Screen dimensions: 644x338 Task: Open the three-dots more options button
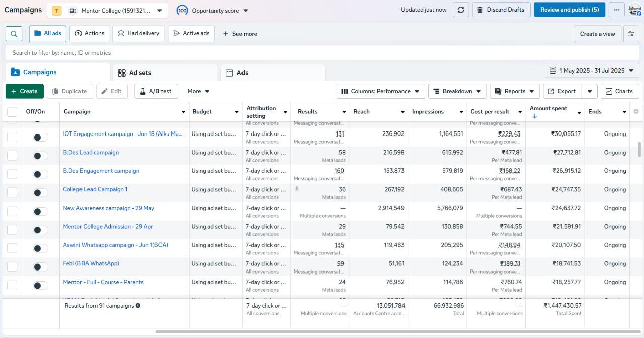[x=616, y=10]
